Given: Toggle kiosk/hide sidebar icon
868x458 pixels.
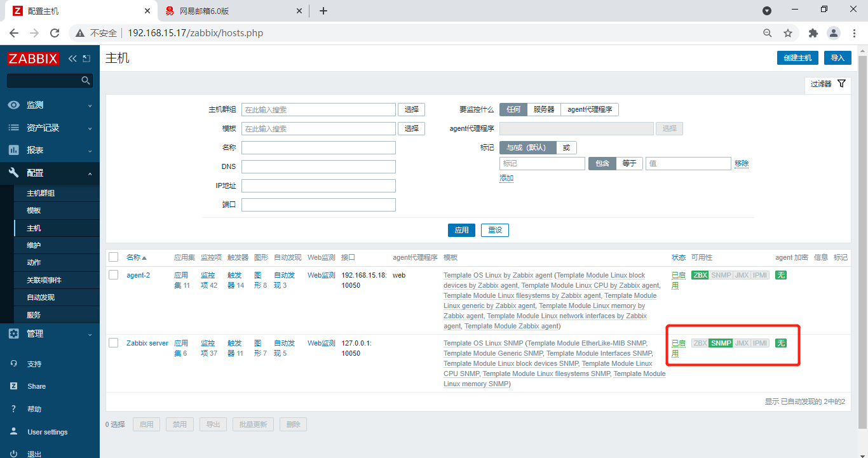Looking at the screenshot, I should 86,58.
